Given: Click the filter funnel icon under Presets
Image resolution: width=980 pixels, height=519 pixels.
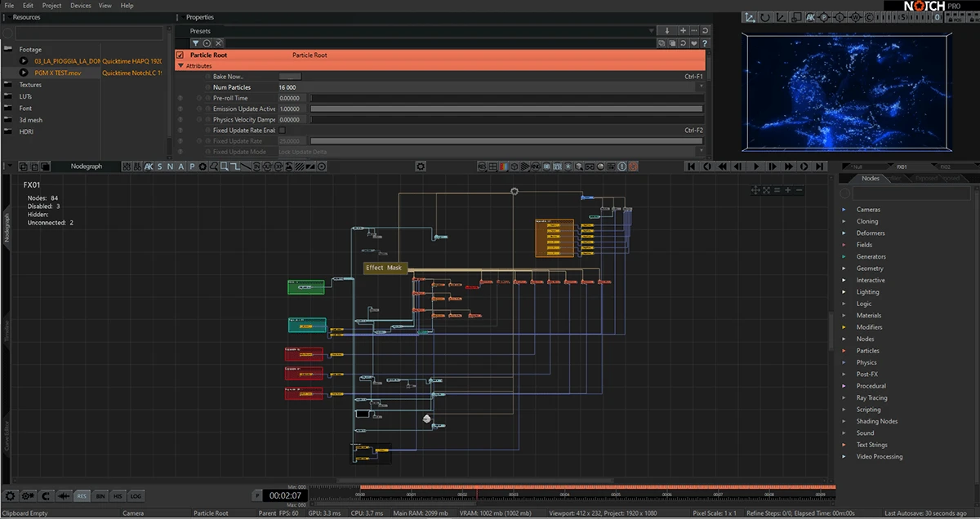Looking at the screenshot, I should (196, 43).
